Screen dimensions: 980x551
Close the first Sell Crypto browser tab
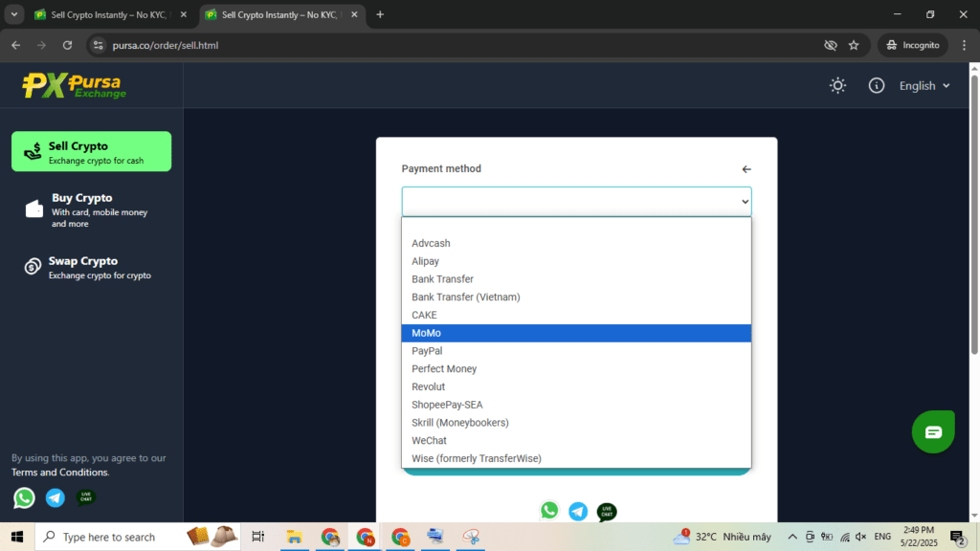[x=183, y=14]
